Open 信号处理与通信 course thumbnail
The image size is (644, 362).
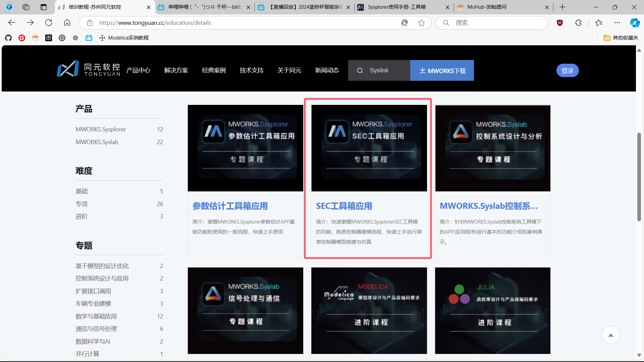[x=246, y=311]
